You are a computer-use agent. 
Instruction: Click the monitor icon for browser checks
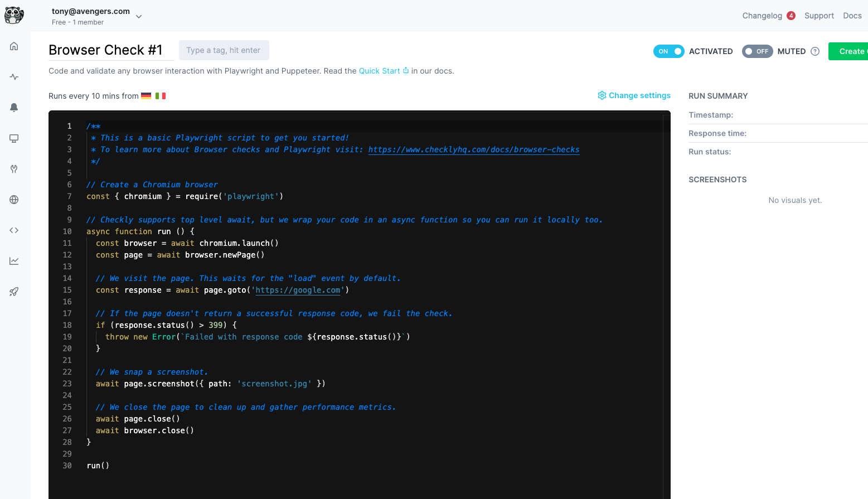click(x=13, y=138)
